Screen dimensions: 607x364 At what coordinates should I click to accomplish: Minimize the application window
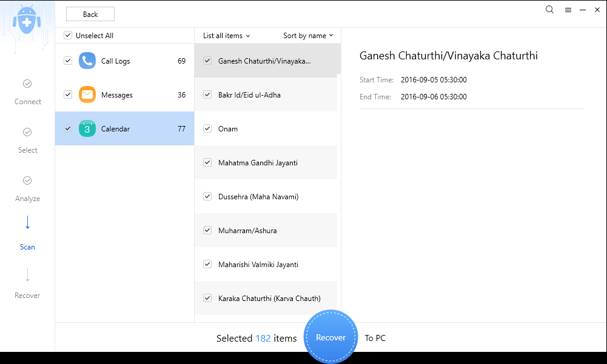click(583, 10)
